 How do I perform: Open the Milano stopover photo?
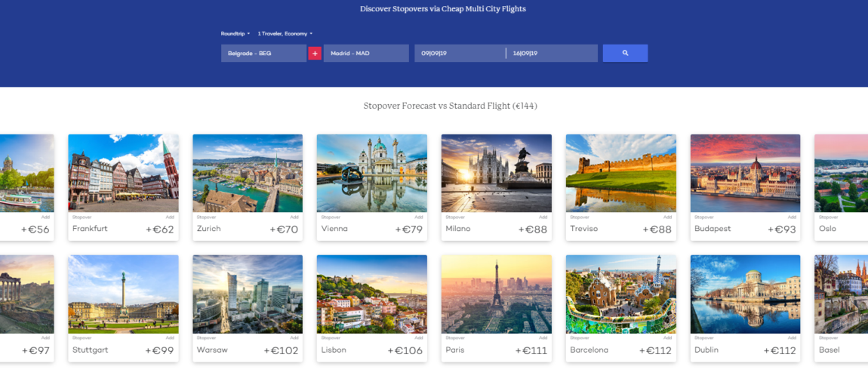coord(497,174)
